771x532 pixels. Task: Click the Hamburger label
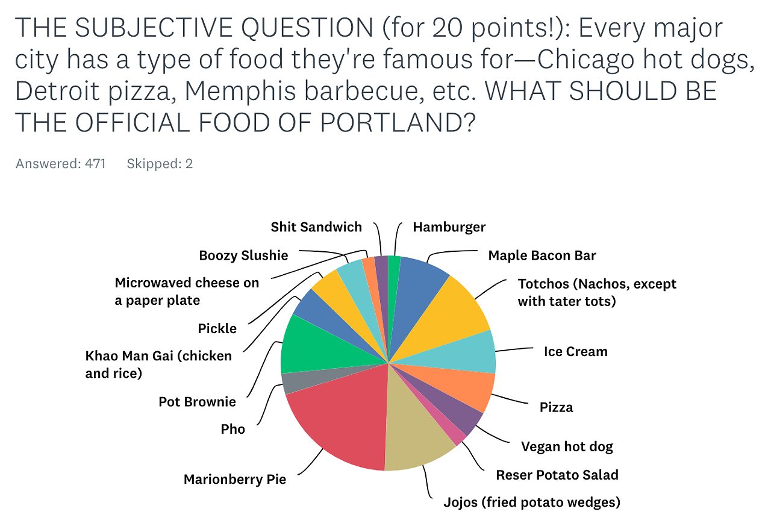[449, 227]
